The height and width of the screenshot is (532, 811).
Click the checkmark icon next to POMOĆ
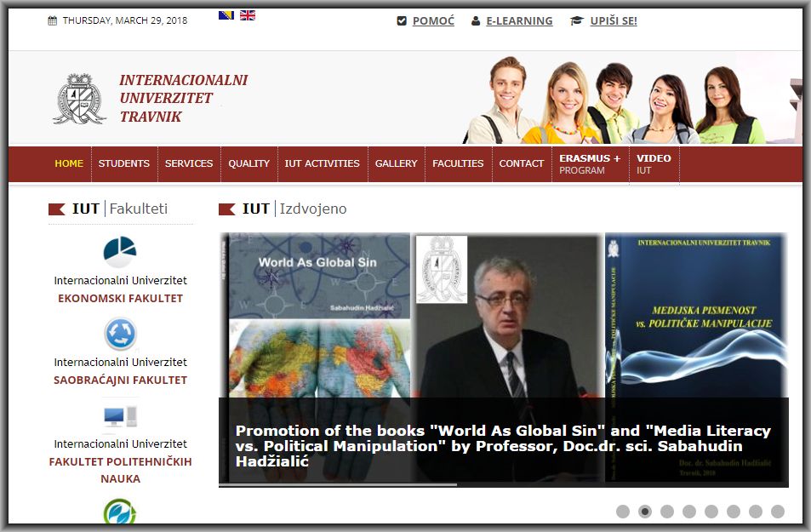(402, 20)
